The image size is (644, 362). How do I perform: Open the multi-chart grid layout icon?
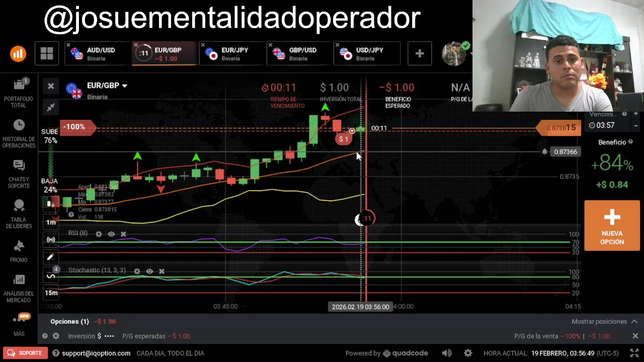[x=47, y=54]
